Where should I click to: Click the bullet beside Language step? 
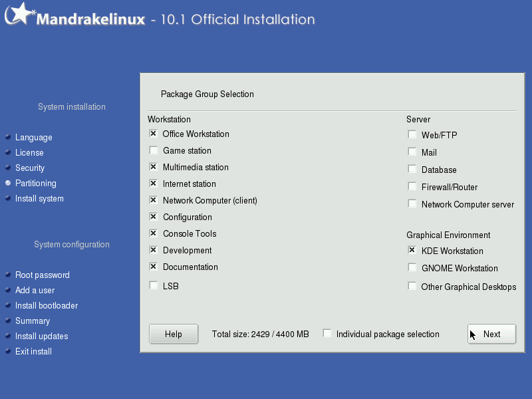pos(8,137)
